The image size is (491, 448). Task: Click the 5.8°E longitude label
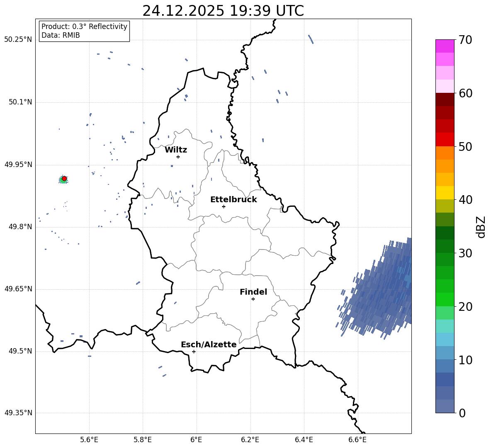143,440
